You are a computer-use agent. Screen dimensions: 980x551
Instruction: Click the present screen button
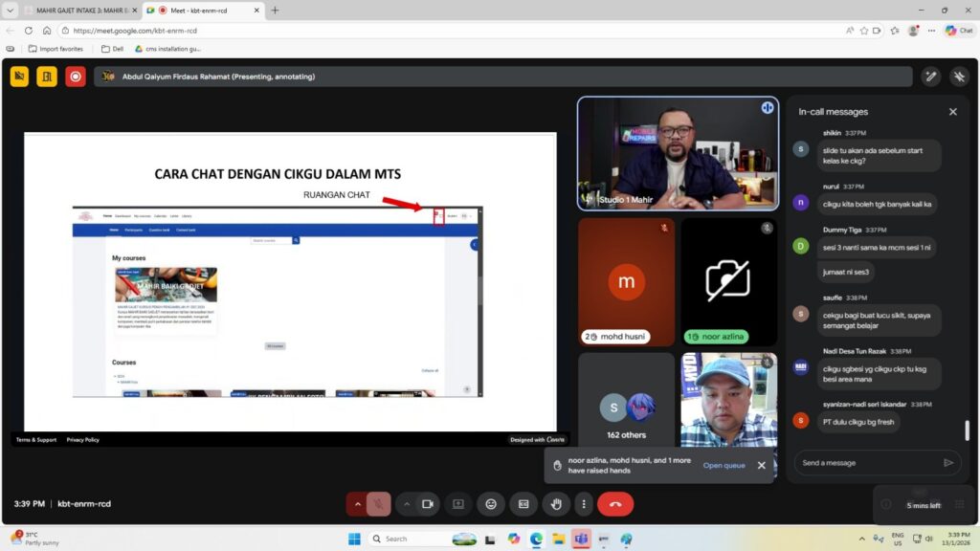[458, 504]
